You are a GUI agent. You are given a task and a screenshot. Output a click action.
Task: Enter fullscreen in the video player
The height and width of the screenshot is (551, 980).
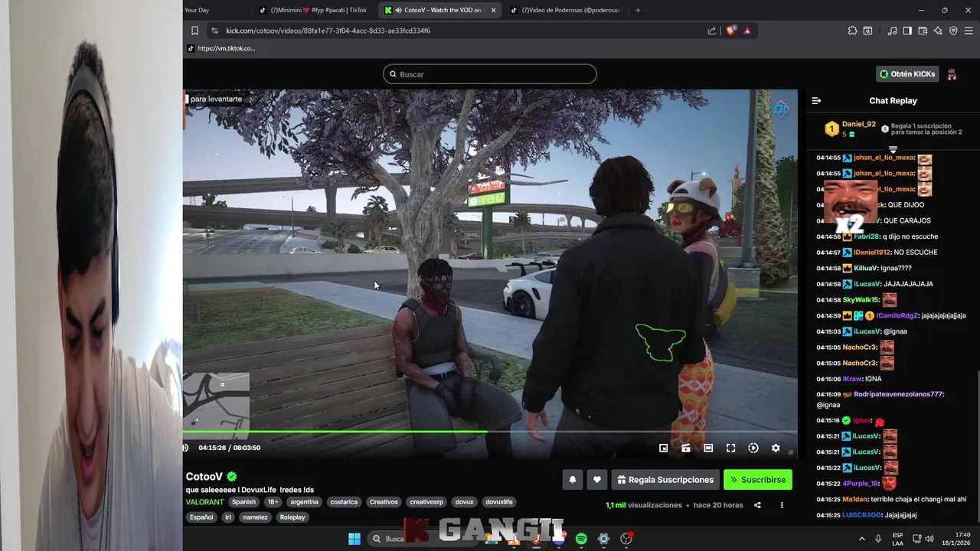click(730, 448)
